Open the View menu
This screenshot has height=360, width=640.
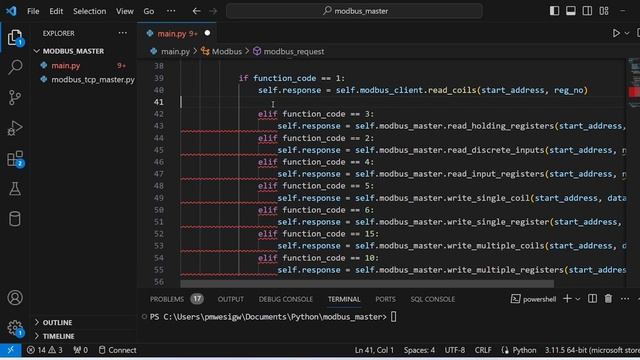pyautogui.click(x=124, y=11)
